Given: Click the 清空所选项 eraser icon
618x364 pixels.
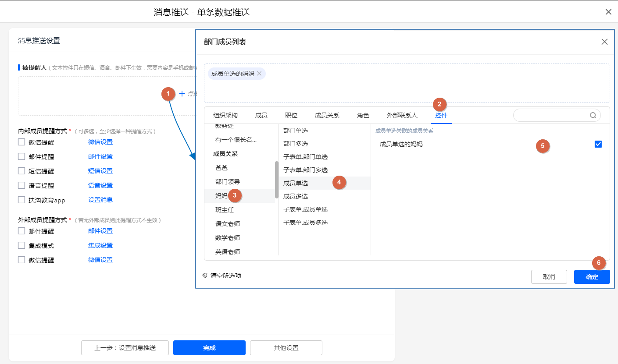Looking at the screenshot, I should pyautogui.click(x=205, y=276).
